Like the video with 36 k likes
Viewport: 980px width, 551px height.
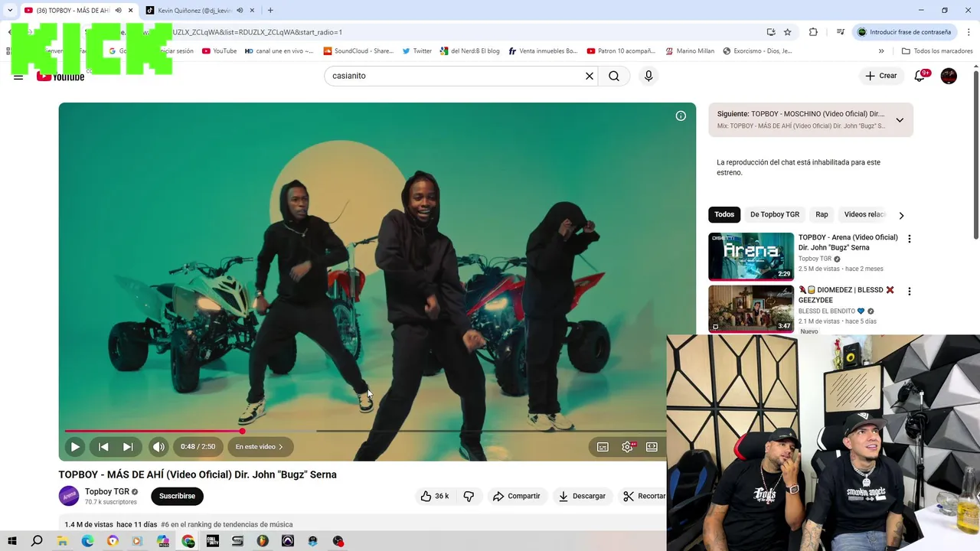(x=435, y=496)
